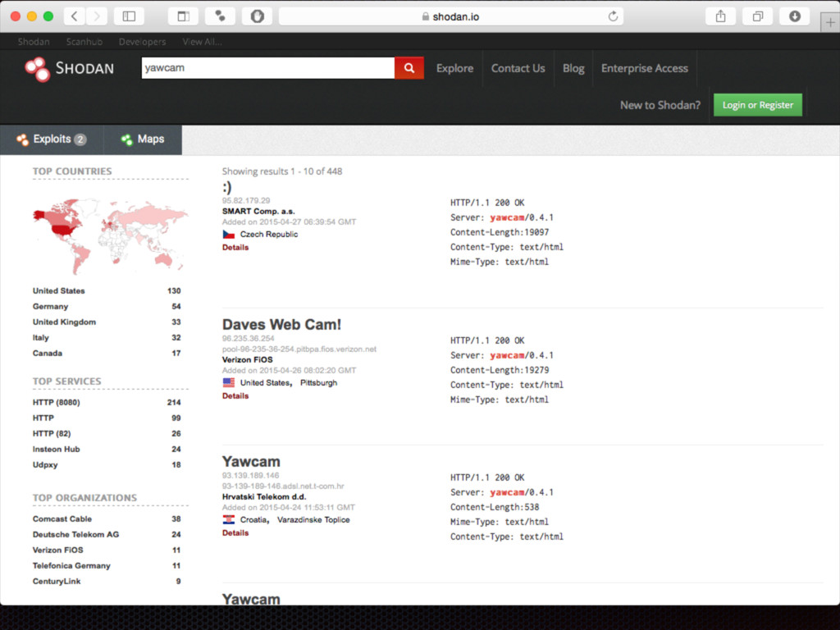
Task: Click the yawcam search input field
Action: click(x=268, y=68)
